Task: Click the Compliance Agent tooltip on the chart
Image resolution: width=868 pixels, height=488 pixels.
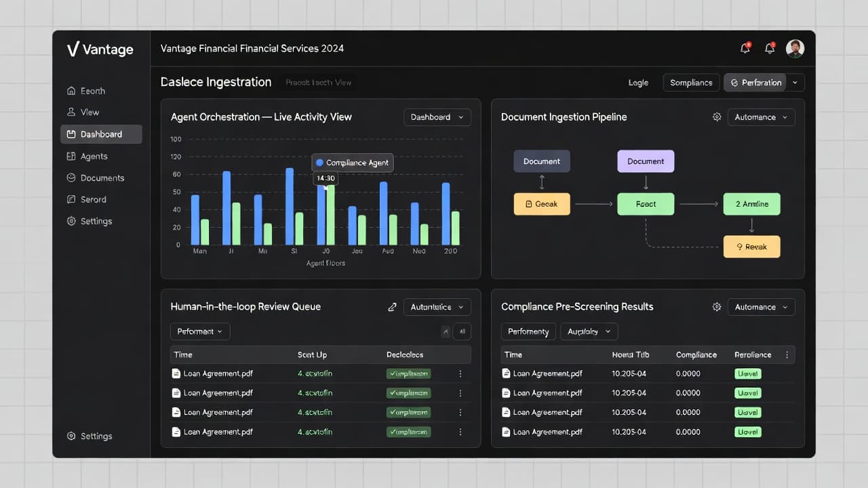Action: coord(352,163)
